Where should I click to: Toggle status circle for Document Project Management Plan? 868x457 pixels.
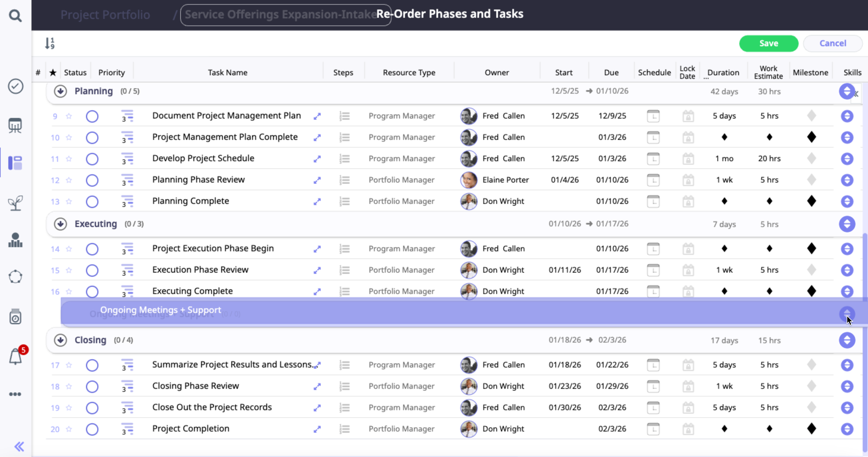point(92,116)
